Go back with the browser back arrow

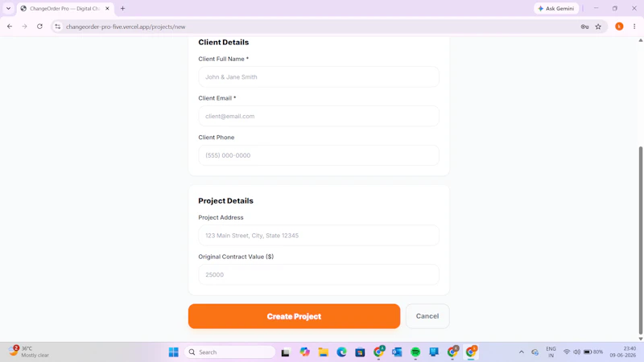coord(10,27)
